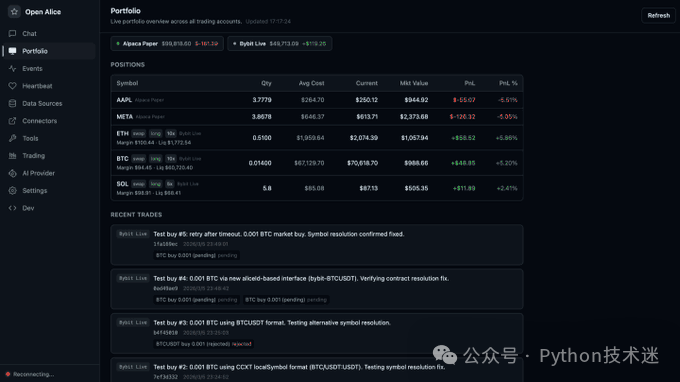Open the Test buy #3 trade entry
The height and width of the screenshot is (382, 680).
coord(317,333)
